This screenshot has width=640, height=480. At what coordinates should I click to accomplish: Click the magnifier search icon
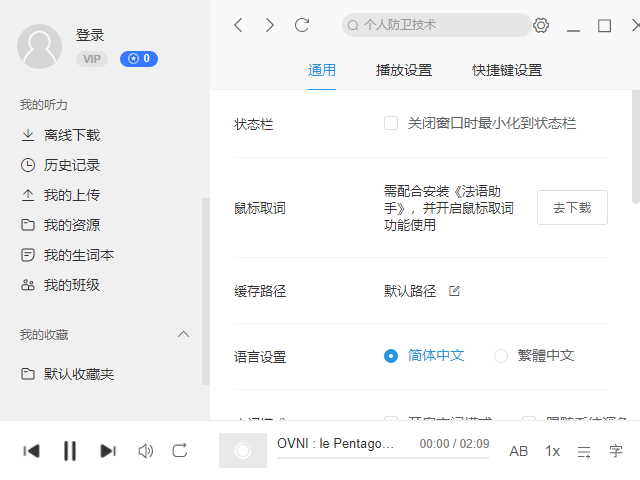(353, 26)
